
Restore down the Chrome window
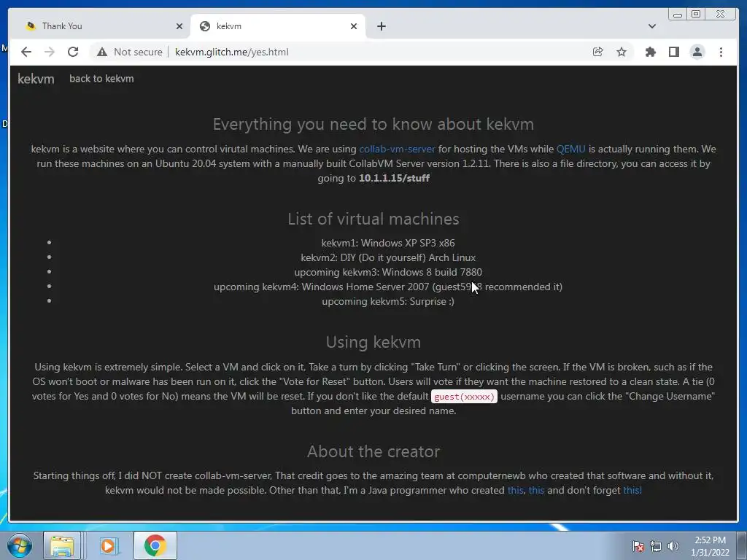click(696, 15)
